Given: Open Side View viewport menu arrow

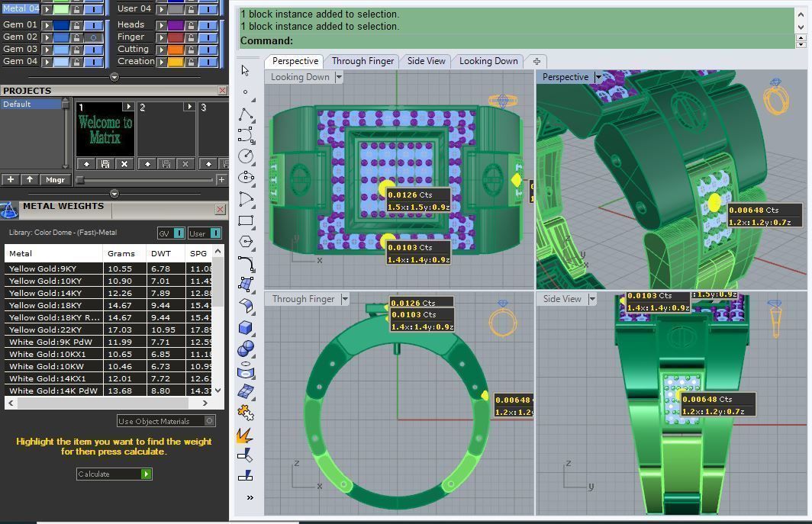Looking at the screenshot, I should [592, 299].
